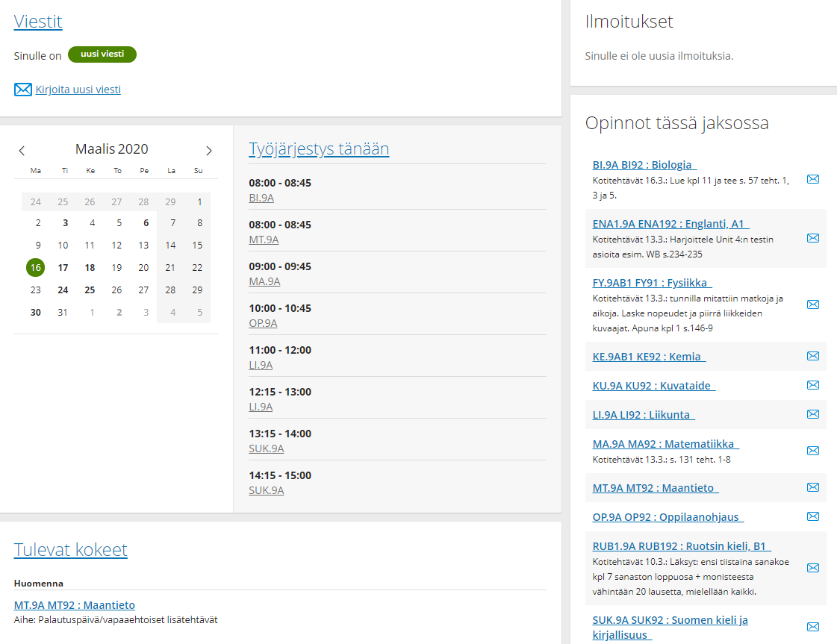
Task: Click the envelope icon for Maantieto course
Action: 813,487
